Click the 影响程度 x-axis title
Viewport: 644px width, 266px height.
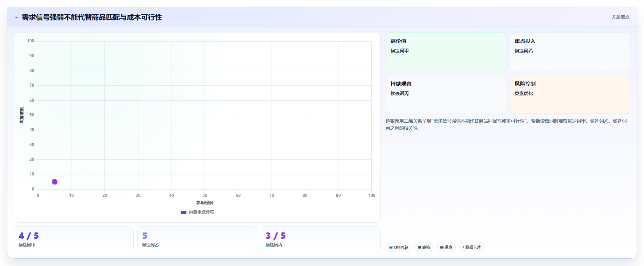[205, 203]
